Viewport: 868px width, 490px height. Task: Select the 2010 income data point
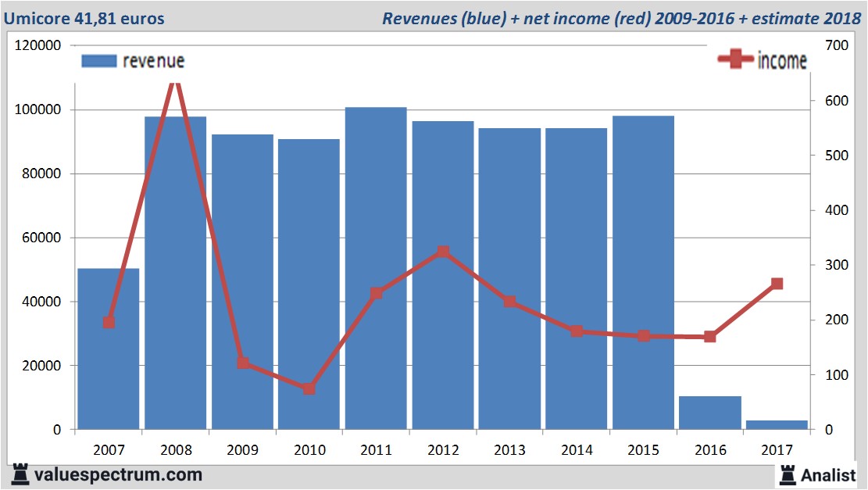tap(309, 388)
